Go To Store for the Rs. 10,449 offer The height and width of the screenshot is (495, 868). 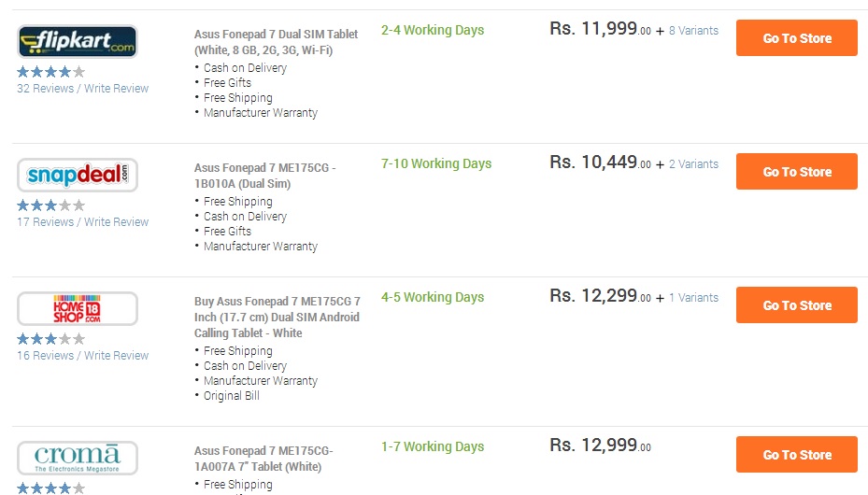coord(797,172)
